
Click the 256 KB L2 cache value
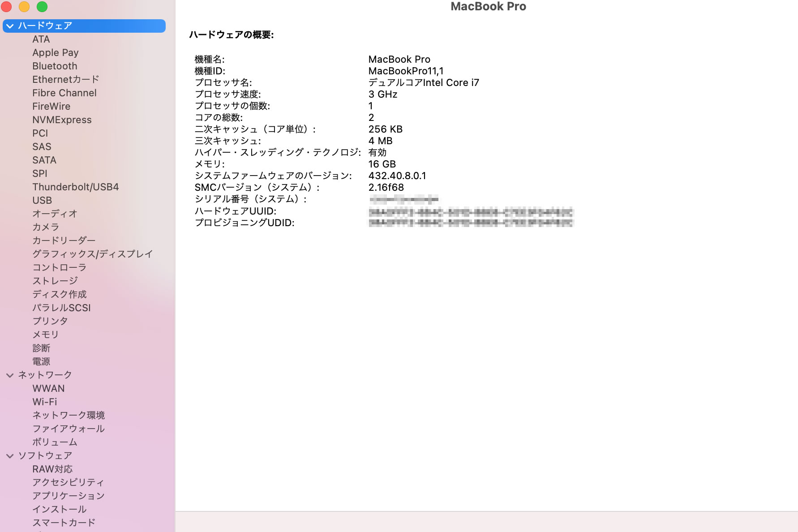(386, 129)
